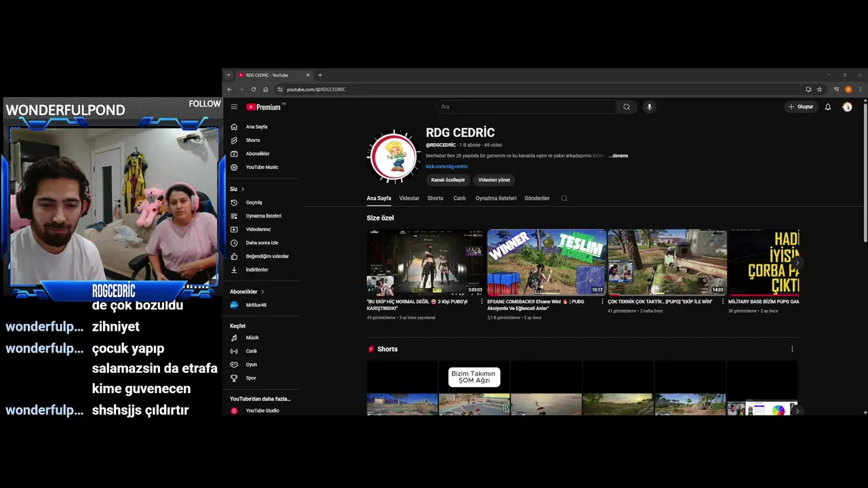Play the BU EKİP HİÇ NORMAL DEĞİL video thumbnail

426,262
